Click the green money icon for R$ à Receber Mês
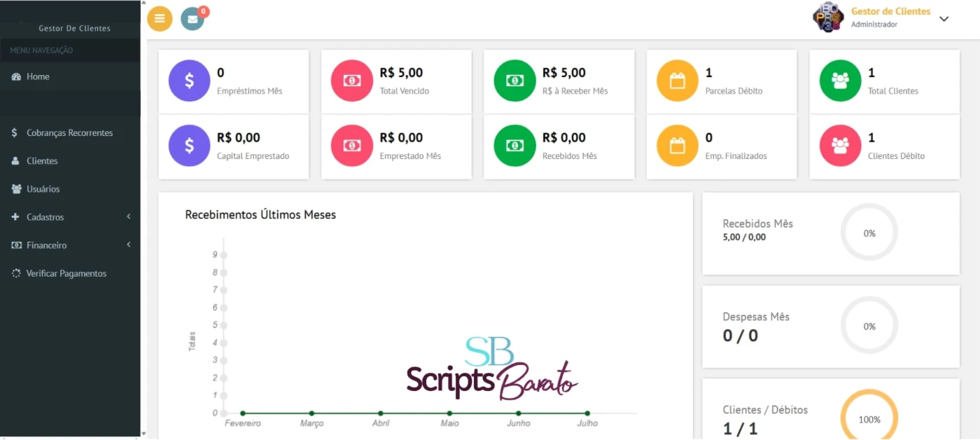The image size is (980, 440). pos(514,81)
